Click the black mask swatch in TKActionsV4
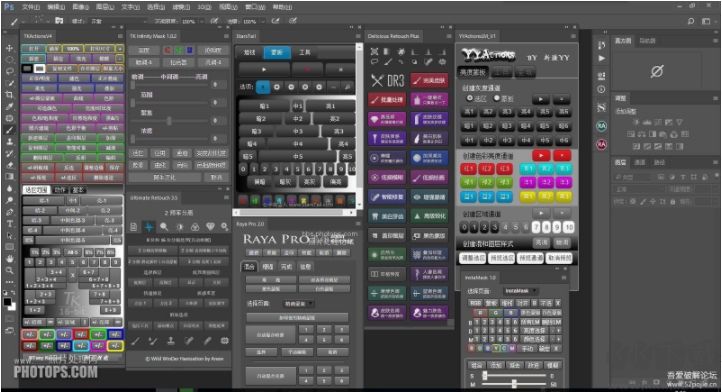This screenshot has height=392, width=722. coord(27,69)
